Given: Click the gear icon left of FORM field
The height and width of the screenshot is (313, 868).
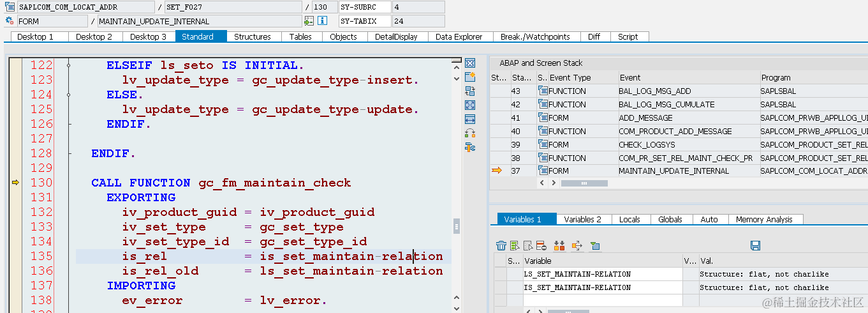Looking at the screenshot, I should (10, 21).
